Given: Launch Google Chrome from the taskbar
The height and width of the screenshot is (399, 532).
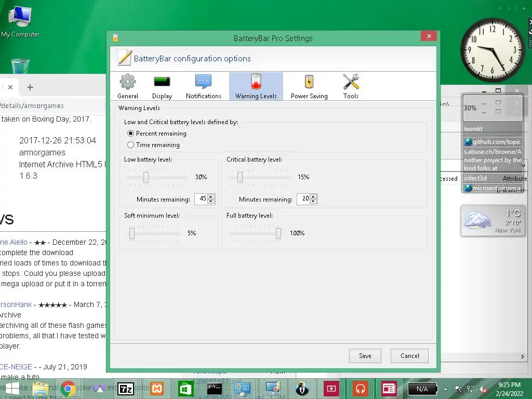Looking at the screenshot, I should coord(68,389).
